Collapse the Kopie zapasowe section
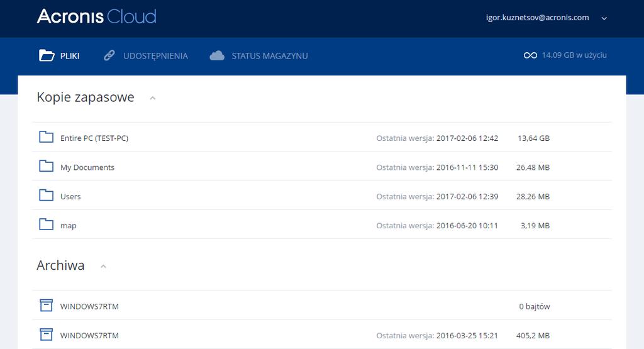Screen dimensions: 644x349 click(x=152, y=98)
